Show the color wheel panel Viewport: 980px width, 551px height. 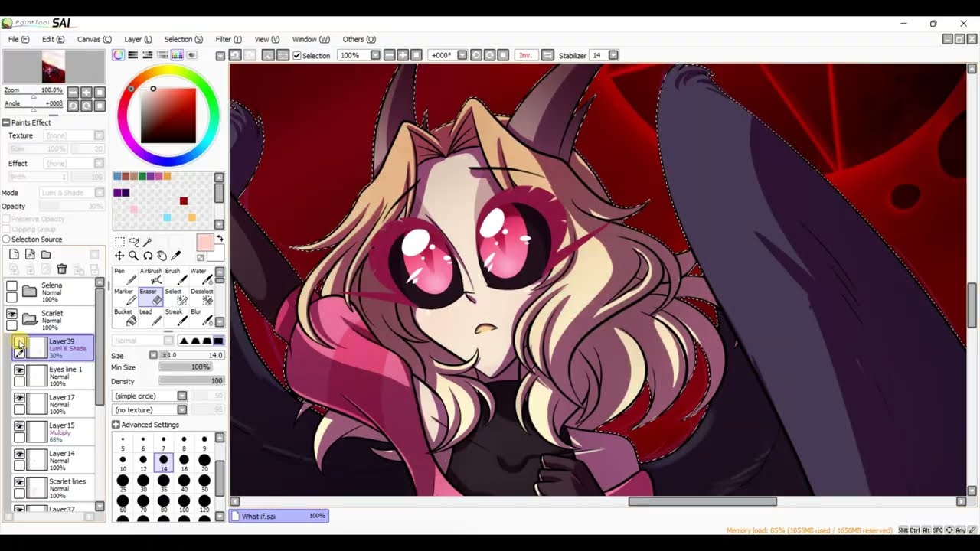119,55
